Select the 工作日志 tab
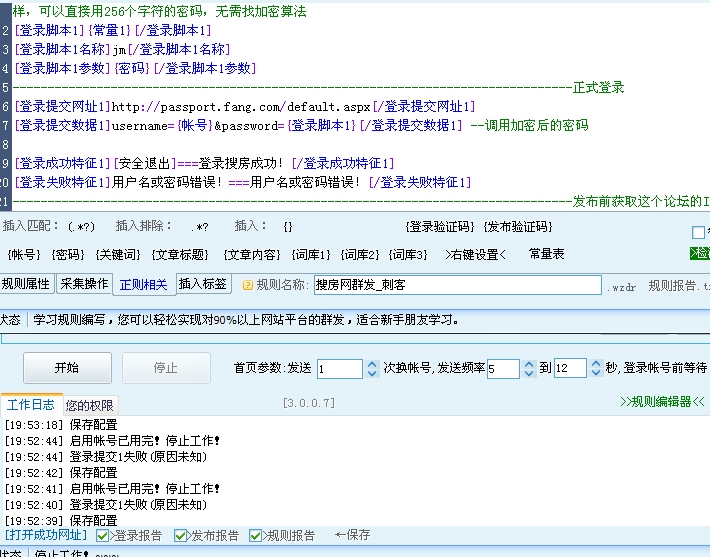Screen dimensions: 710x557 coord(31,404)
